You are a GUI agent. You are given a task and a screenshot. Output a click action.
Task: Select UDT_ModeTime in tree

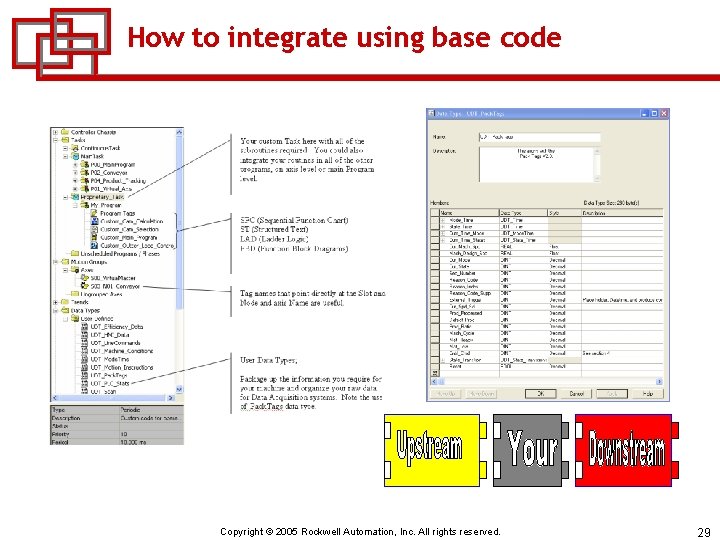click(x=110, y=360)
